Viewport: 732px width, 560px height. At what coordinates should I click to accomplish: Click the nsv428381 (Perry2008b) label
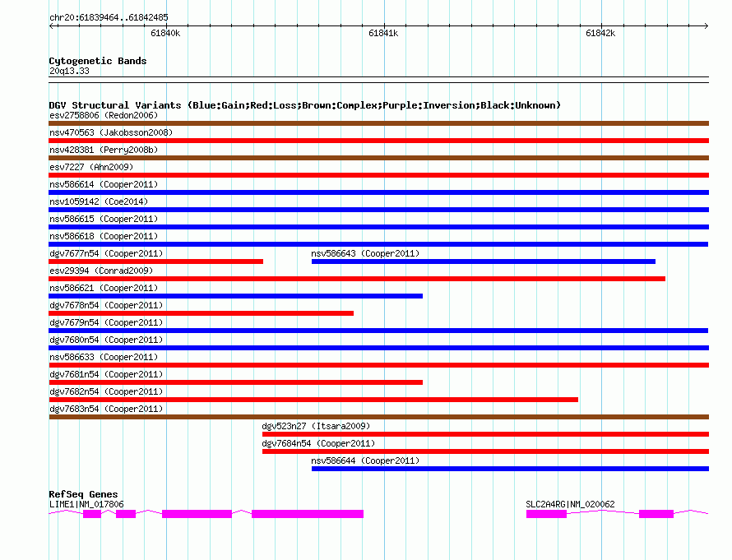[x=104, y=150]
